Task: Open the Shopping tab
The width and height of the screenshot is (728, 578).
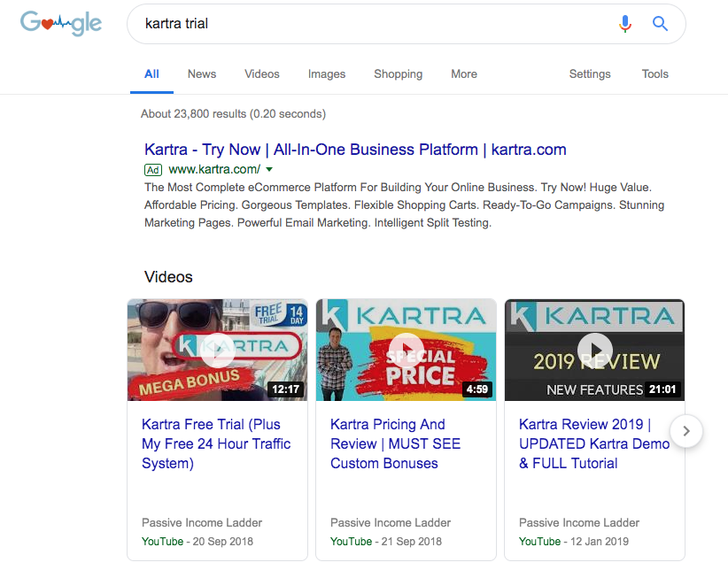Action: (x=398, y=74)
